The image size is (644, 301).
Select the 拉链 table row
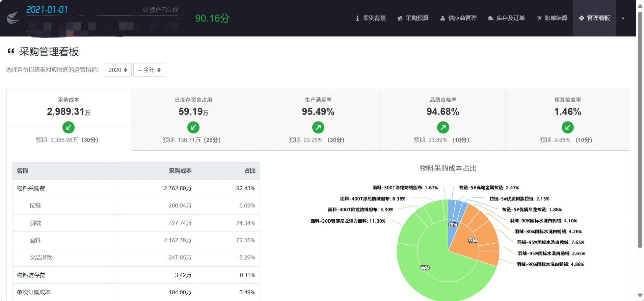click(136, 206)
